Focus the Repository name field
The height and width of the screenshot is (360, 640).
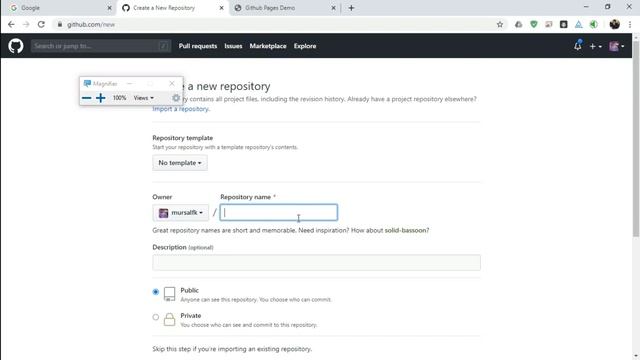click(x=279, y=213)
